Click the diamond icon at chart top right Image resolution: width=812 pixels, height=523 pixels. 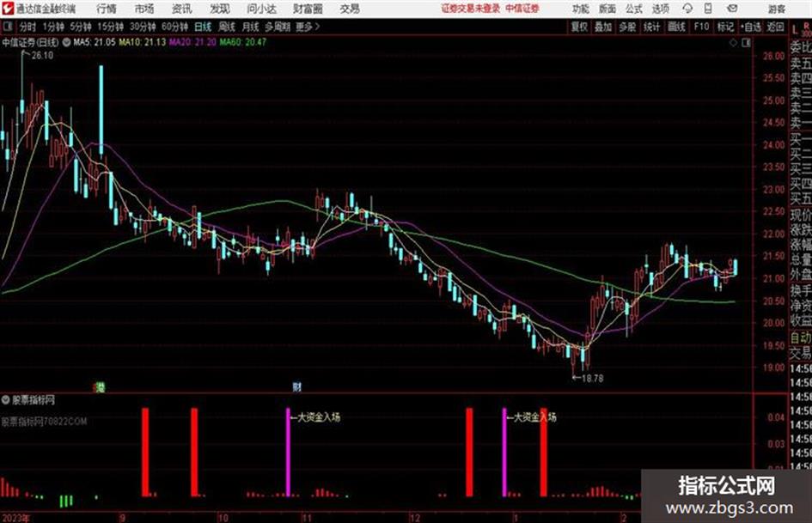(x=733, y=43)
